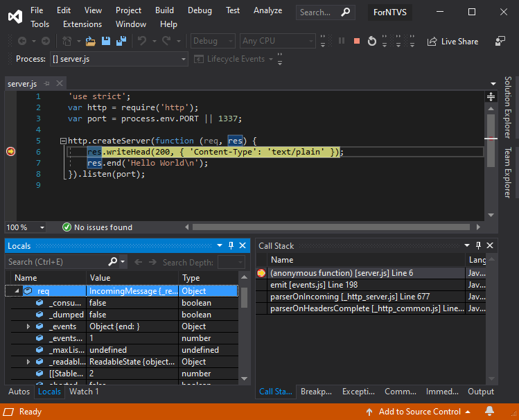Click the Save All icon
Screen dimensions: 519x420
(x=121, y=41)
